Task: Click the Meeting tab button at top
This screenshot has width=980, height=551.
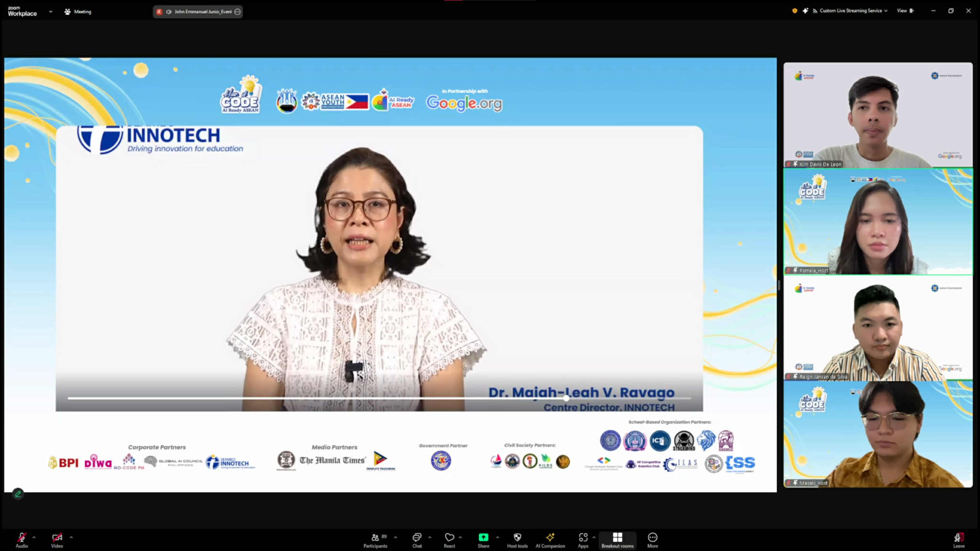Action: [78, 11]
